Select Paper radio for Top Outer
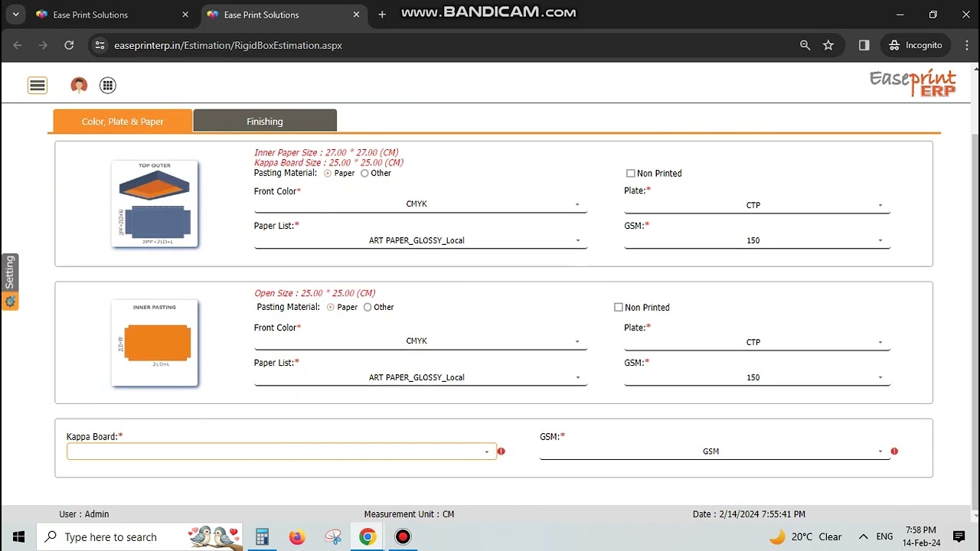Viewport: 980px width, 551px height. 328,174
